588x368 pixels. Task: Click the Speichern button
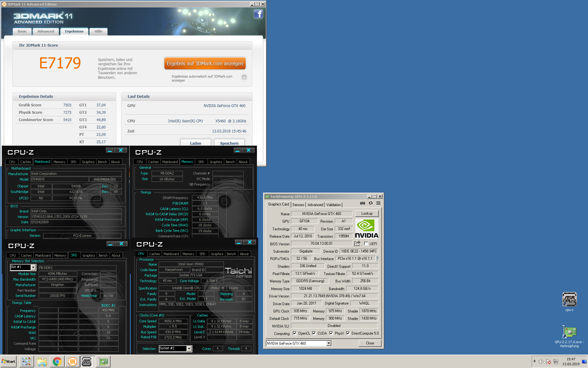tap(229, 143)
